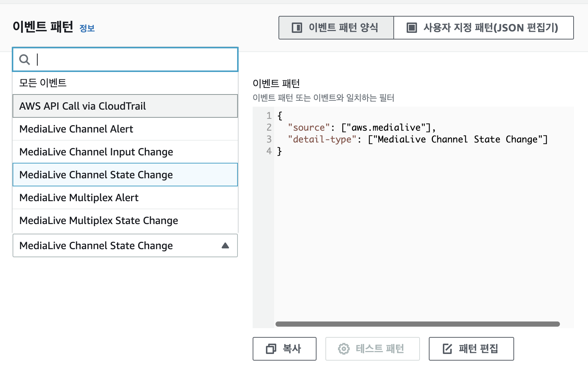Choose AWS API Call via CloudTrail option
588x375 pixels.
tap(125, 106)
